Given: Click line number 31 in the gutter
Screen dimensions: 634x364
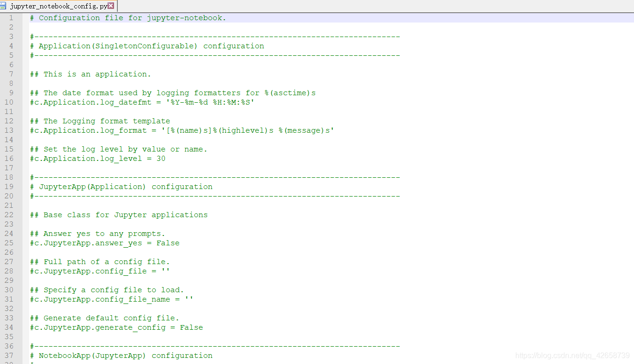Looking at the screenshot, I should click(9, 299).
